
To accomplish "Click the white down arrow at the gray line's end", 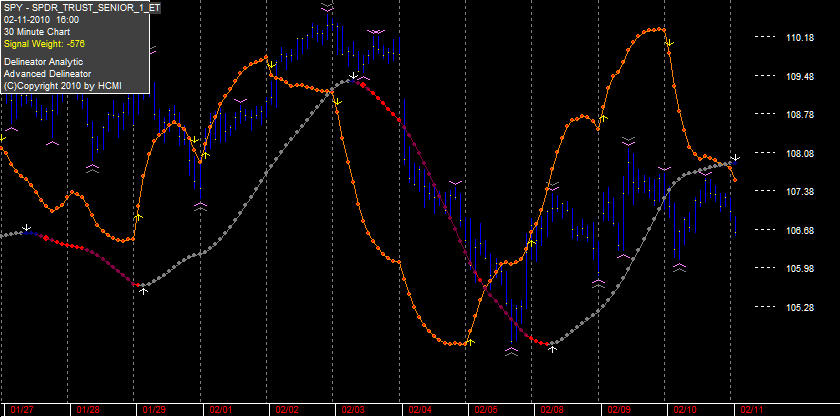I will pos(736,158).
